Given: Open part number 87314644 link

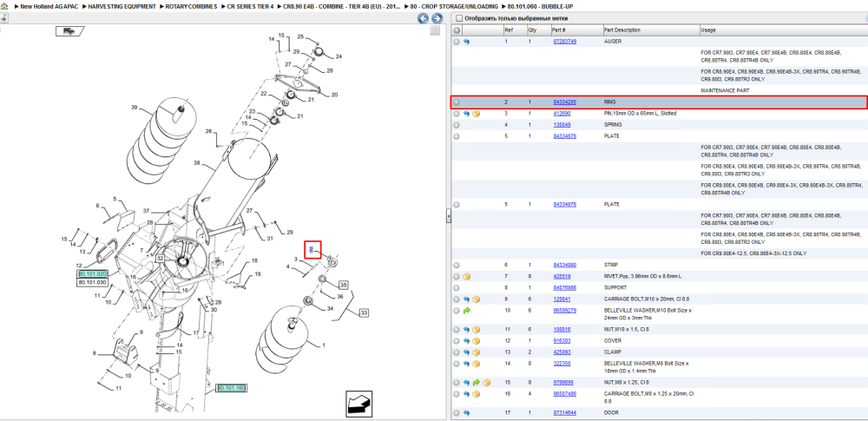Looking at the screenshot, I should (565, 412).
